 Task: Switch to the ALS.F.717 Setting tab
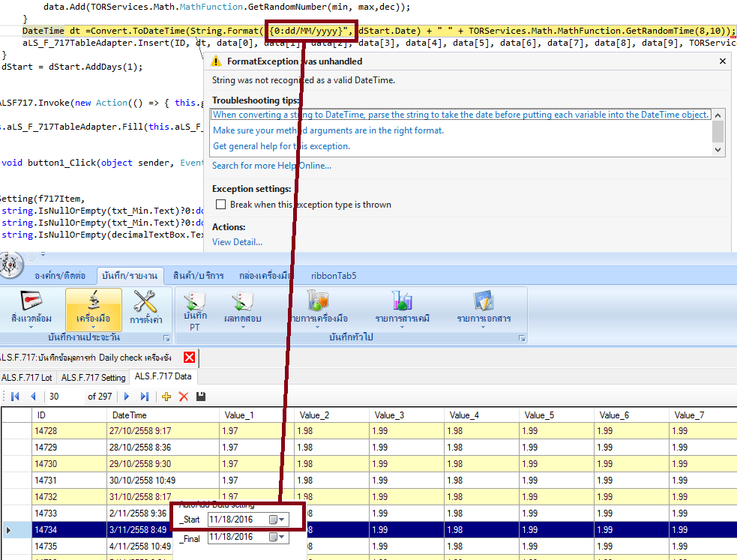93,377
